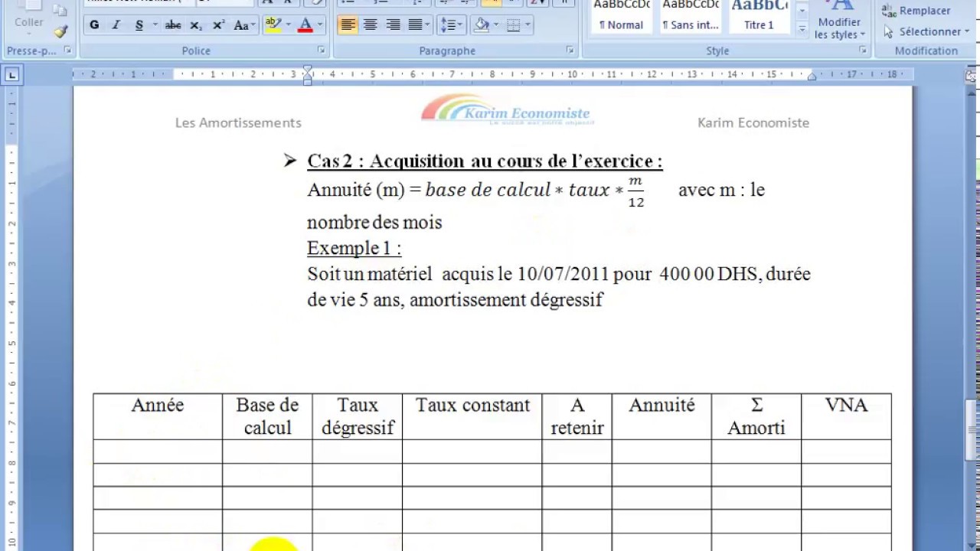Open underline style dropdown arrow
Screen dimensions: 980x551
(155, 25)
